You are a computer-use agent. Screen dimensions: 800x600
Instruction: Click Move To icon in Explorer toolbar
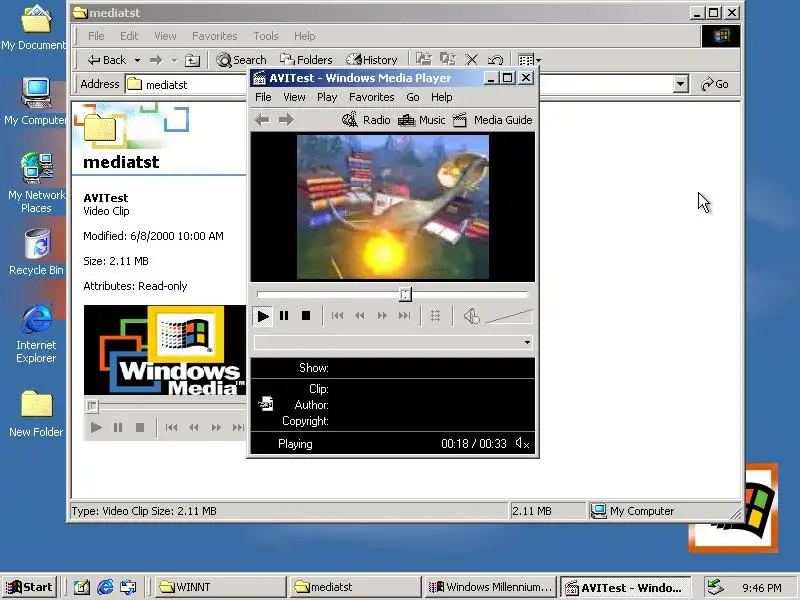[423, 60]
